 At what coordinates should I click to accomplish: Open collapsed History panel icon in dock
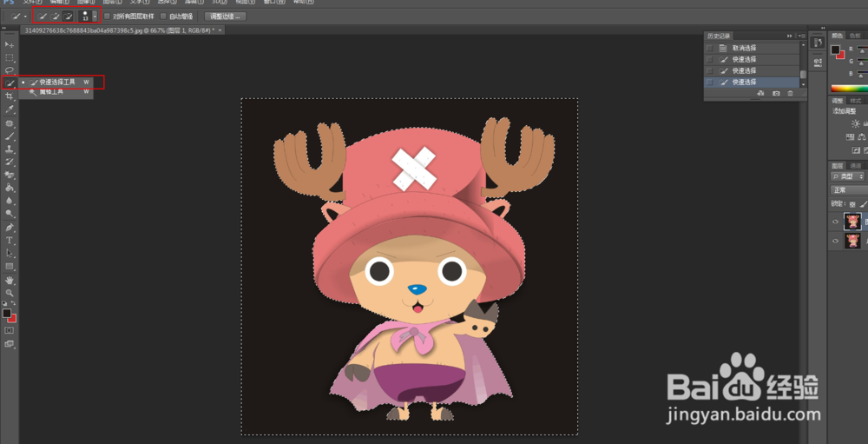tap(817, 43)
